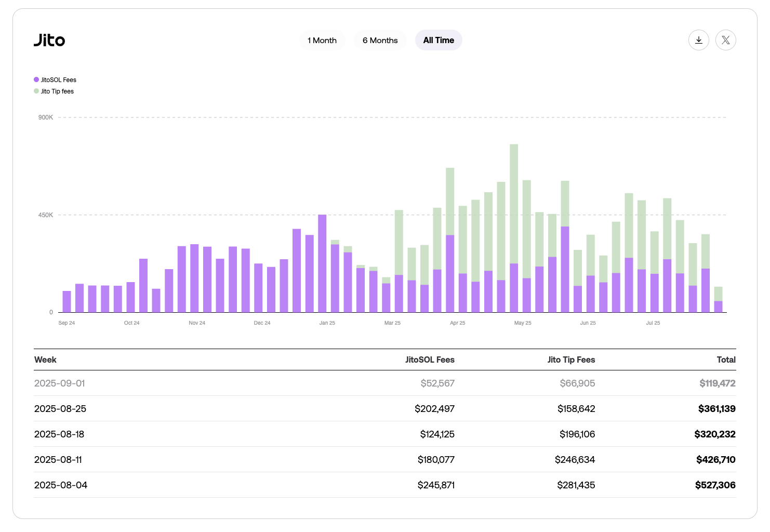
Task: Switch to the 1 Month range
Action: [x=322, y=40]
